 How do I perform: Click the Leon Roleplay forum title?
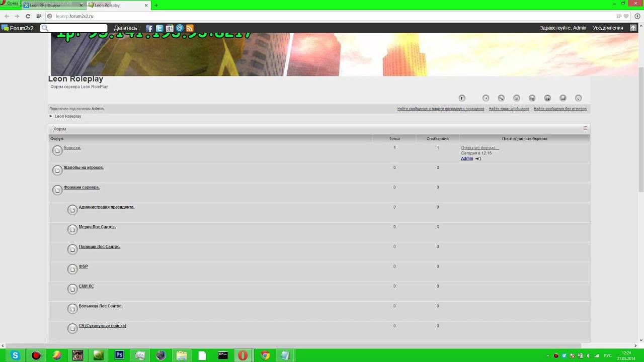pos(75,79)
